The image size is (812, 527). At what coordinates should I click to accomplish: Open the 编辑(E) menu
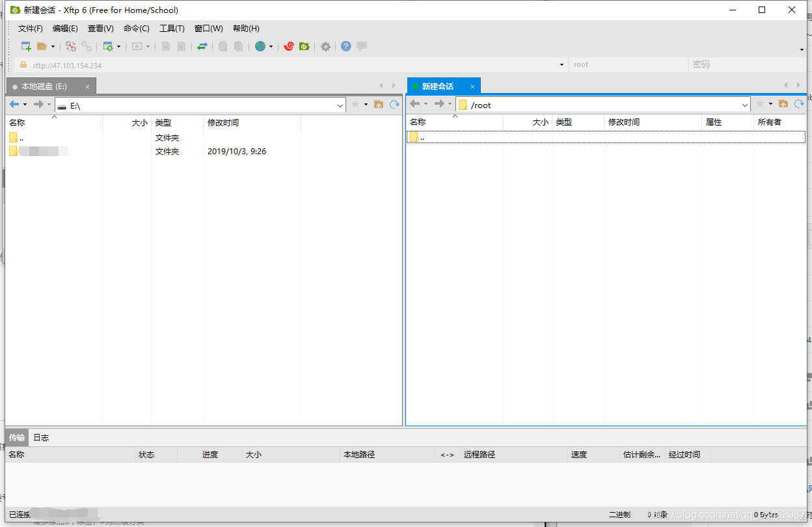coord(65,29)
